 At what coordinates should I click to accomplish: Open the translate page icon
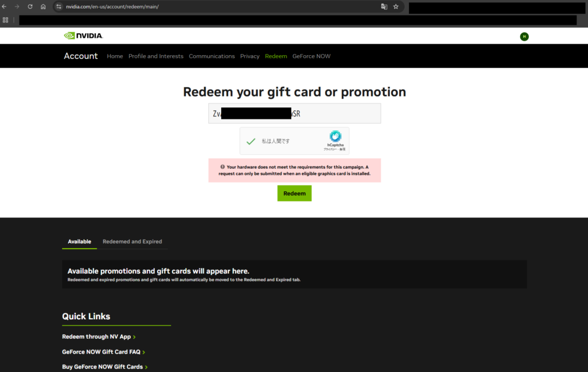click(x=384, y=7)
